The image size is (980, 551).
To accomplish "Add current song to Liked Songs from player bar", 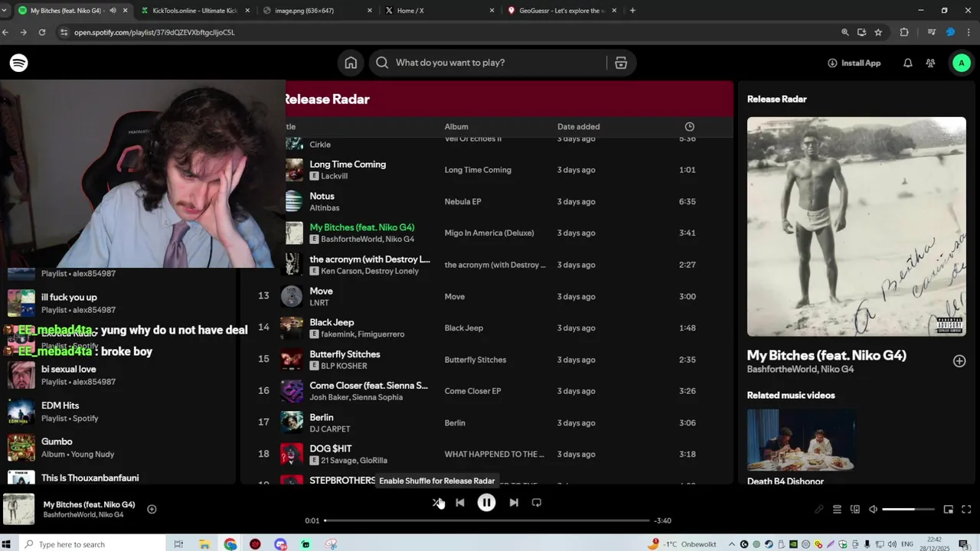I will [152, 509].
